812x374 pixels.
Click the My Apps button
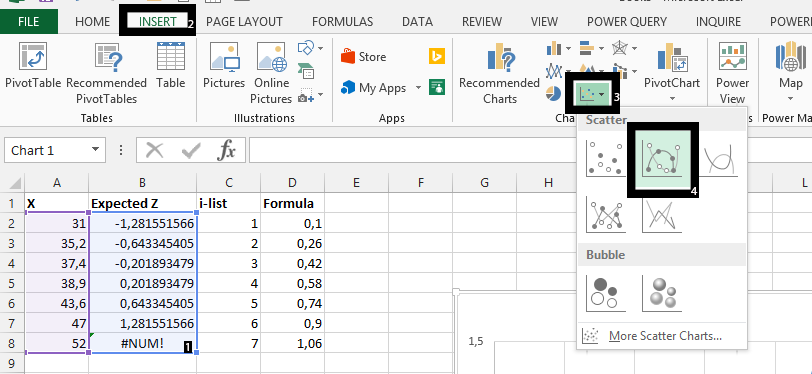coord(374,88)
